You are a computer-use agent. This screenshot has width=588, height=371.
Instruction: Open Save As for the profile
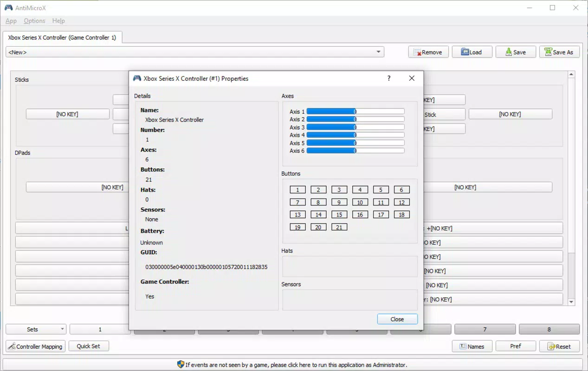(559, 52)
